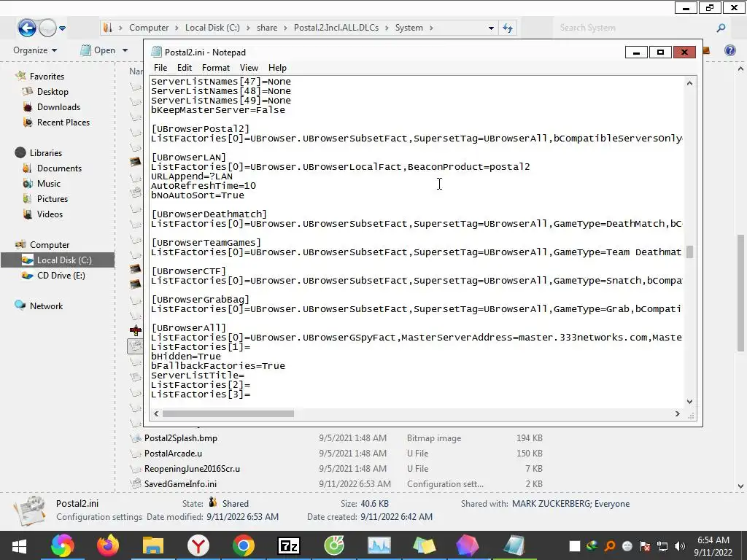Click the bHidden=True line in Notepad
This screenshot has height=560, width=747.
pos(186,356)
